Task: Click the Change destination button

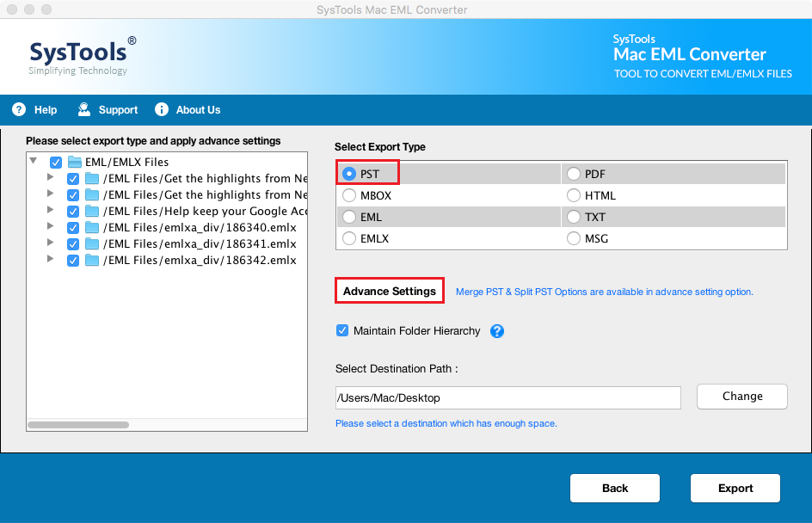Action: tap(742, 397)
